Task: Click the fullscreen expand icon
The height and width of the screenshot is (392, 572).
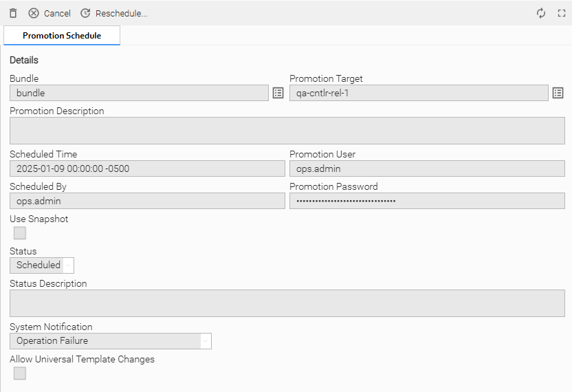Action: pyautogui.click(x=561, y=13)
